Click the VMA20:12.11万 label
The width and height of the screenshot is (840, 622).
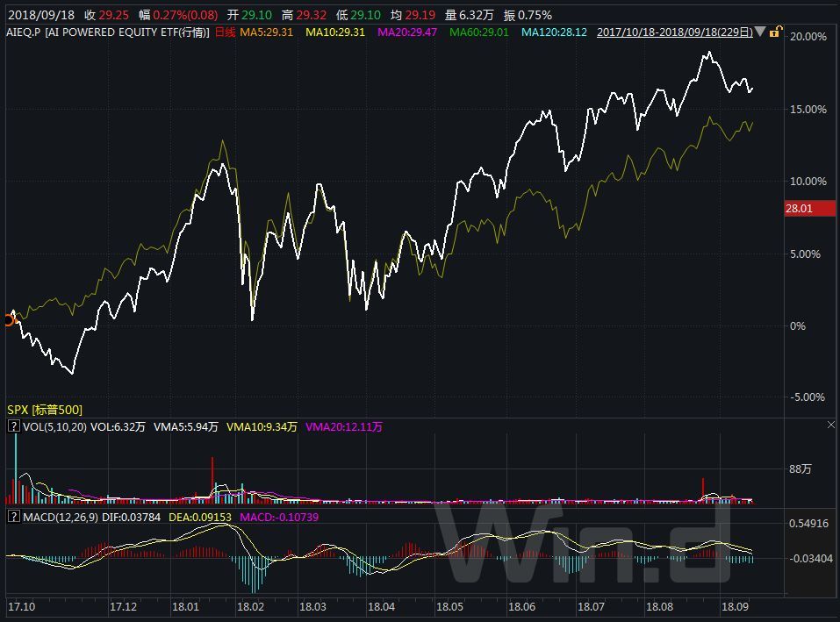[343, 426]
